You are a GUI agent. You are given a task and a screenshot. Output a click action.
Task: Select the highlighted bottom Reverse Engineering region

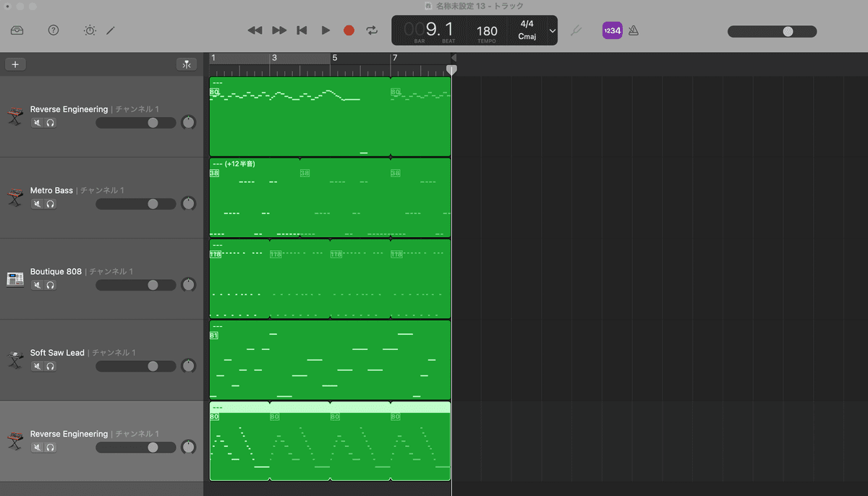[330, 441]
